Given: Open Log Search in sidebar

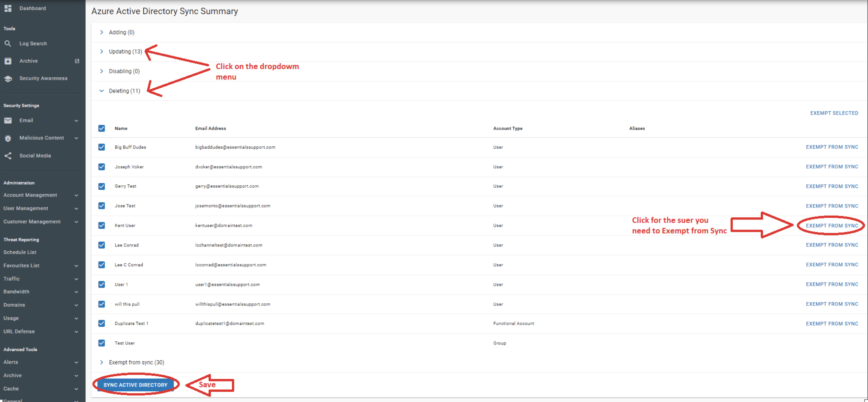Looking at the screenshot, I should tap(33, 43).
